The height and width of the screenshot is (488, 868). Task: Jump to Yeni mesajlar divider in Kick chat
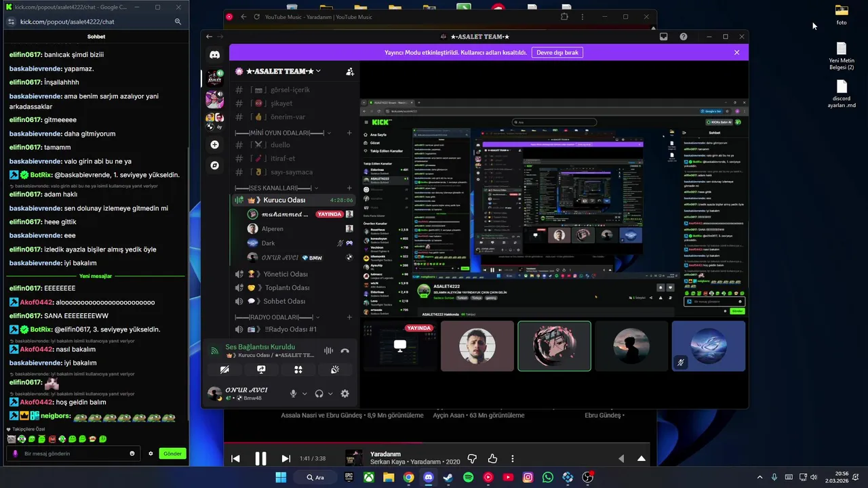pos(96,276)
